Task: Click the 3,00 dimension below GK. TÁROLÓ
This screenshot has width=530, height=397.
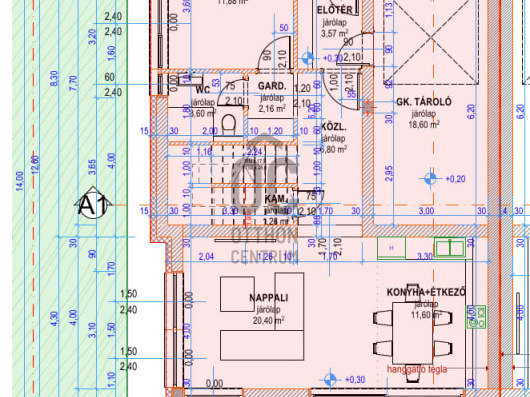Action: 426,211
